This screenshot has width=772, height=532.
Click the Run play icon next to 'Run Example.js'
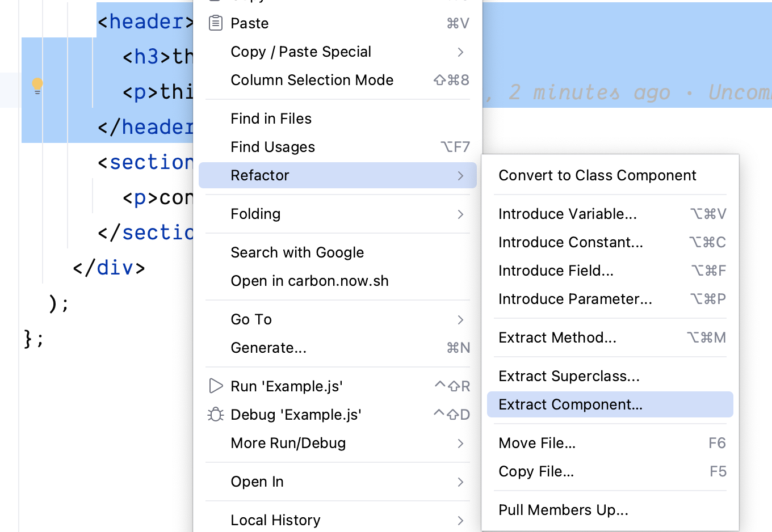(x=216, y=386)
